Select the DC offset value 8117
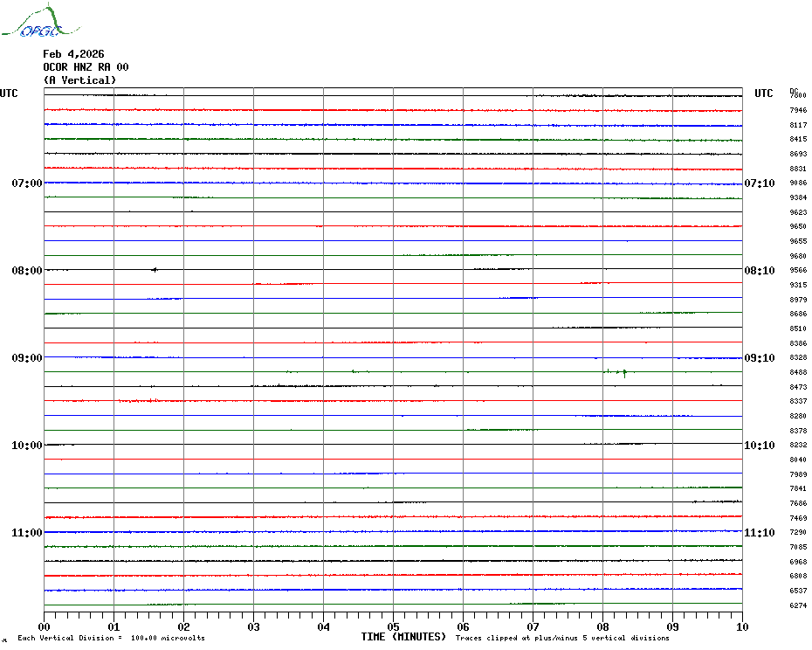The image size is (812, 650). pyautogui.click(x=798, y=125)
